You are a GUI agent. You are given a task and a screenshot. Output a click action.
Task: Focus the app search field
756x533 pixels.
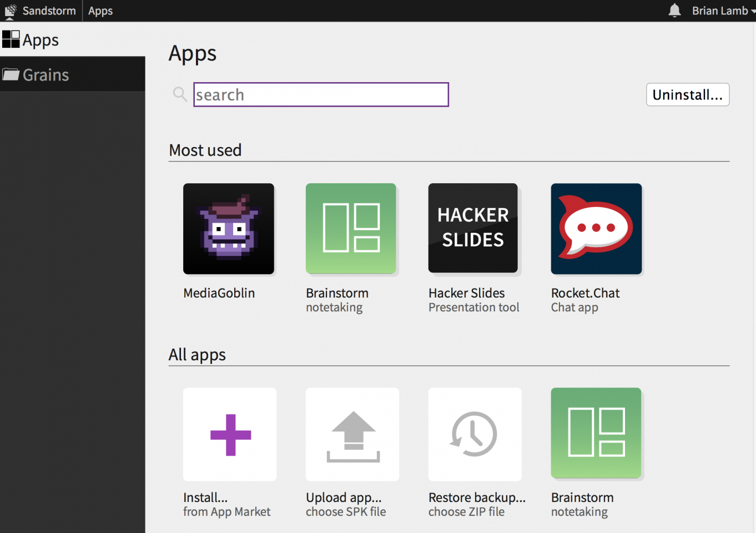click(321, 94)
